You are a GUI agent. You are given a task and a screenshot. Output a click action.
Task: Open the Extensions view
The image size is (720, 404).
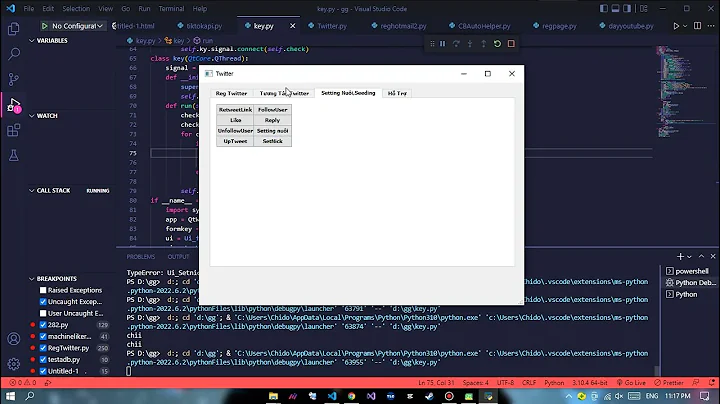(14, 130)
